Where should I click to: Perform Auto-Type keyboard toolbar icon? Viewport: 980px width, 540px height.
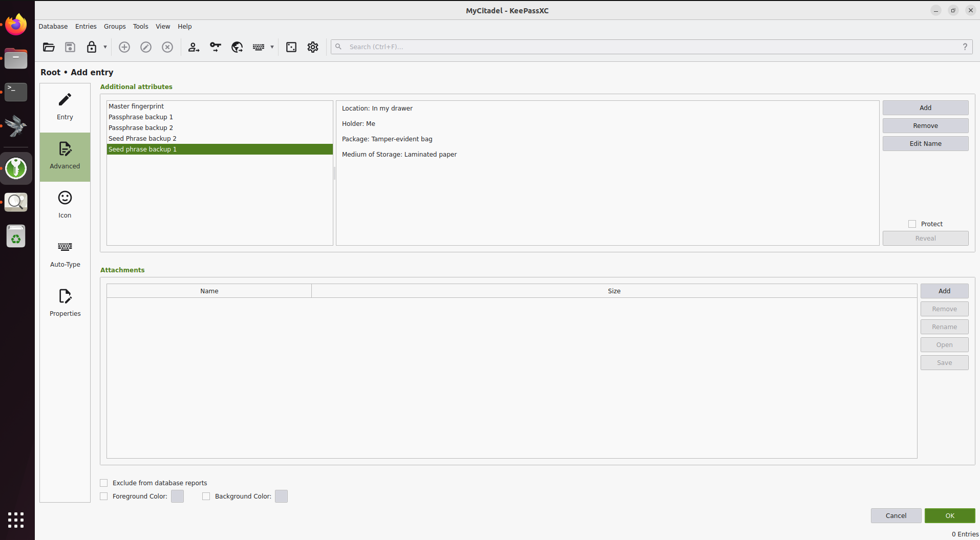point(259,47)
